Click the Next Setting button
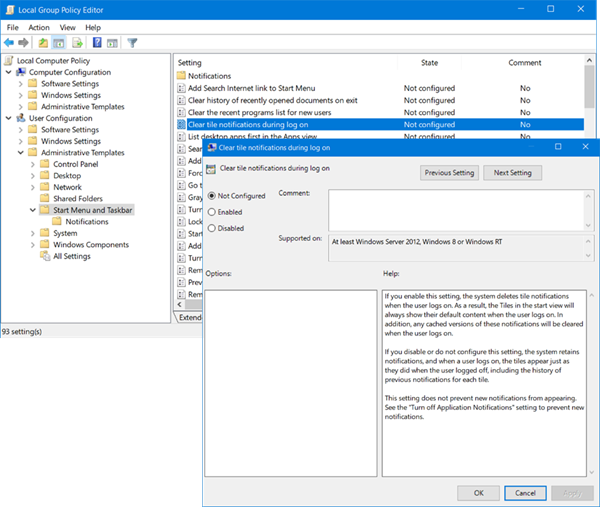Screen dimensions: 600x507 [x=512, y=173]
